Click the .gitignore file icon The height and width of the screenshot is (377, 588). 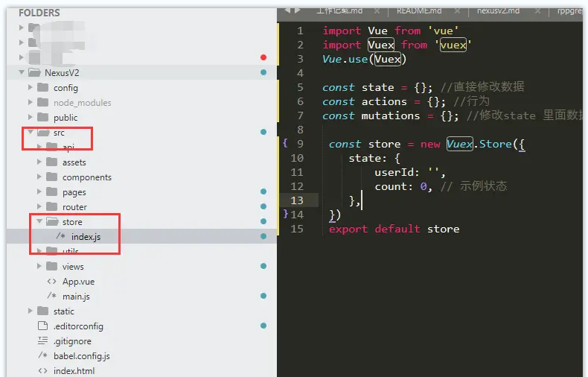[42, 341]
